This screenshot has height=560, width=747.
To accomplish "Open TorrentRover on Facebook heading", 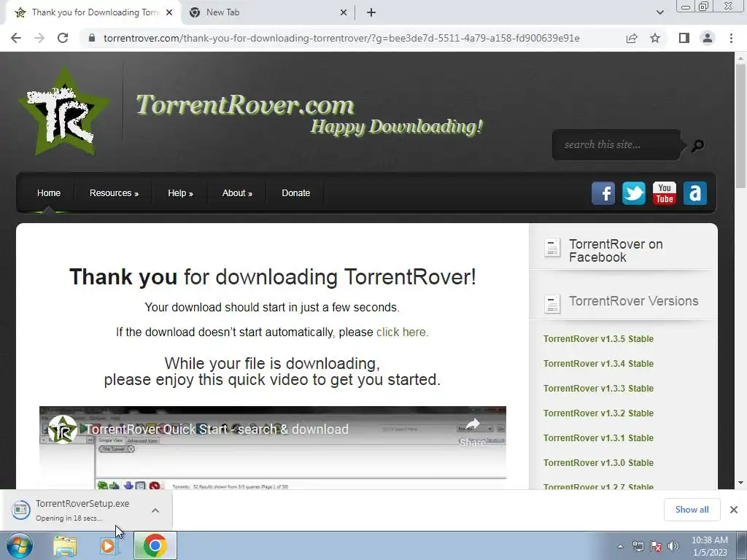I will [x=616, y=251].
